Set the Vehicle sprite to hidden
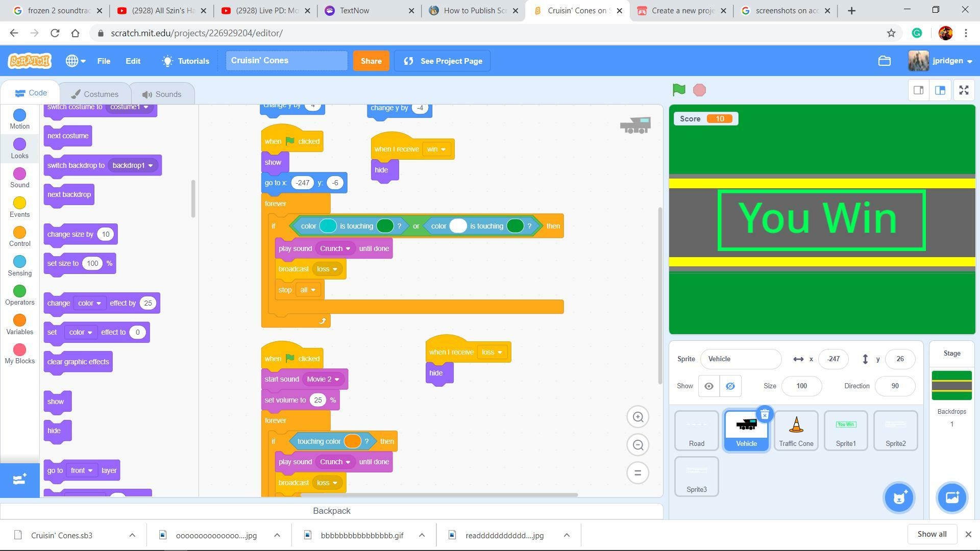 (x=730, y=386)
